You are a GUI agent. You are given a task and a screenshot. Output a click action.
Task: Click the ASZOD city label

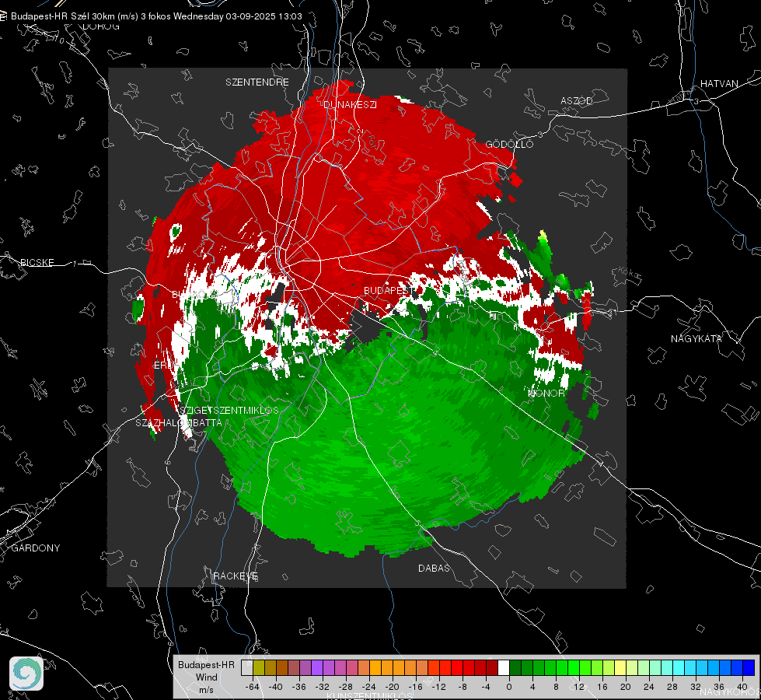[577, 100]
